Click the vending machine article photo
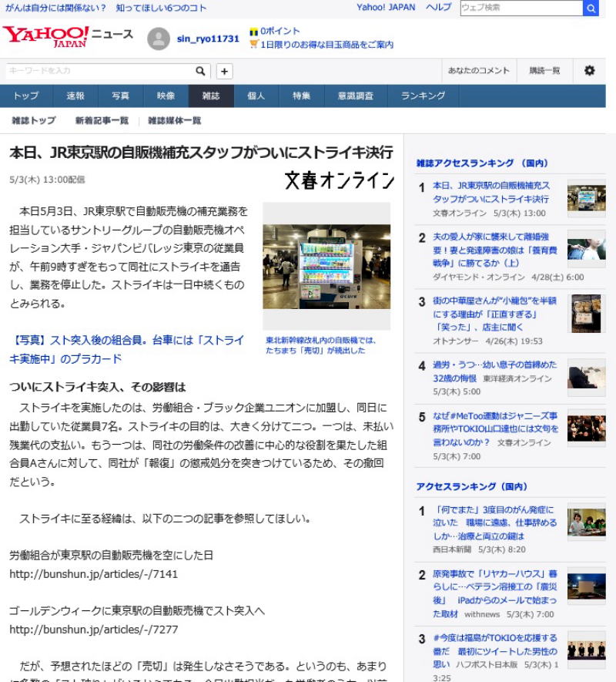The height and width of the screenshot is (682, 616). (x=326, y=266)
